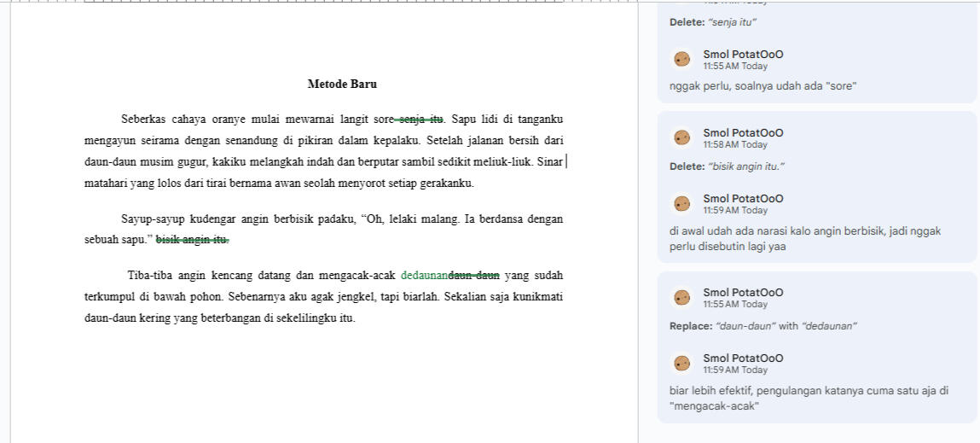This screenshot has height=443, width=980.
Task: Click struck-through "daun-daun" after dedaunan
Action: coord(474,276)
